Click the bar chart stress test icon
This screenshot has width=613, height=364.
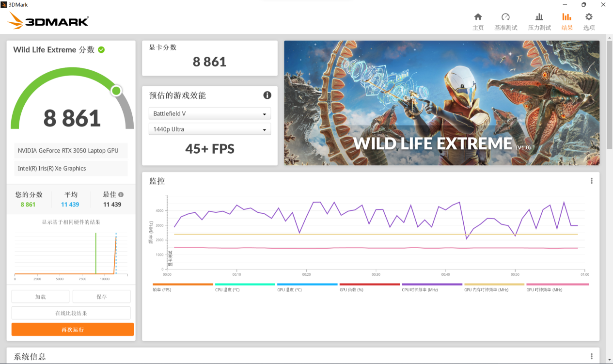pyautogui.click(x=539, y=16)
